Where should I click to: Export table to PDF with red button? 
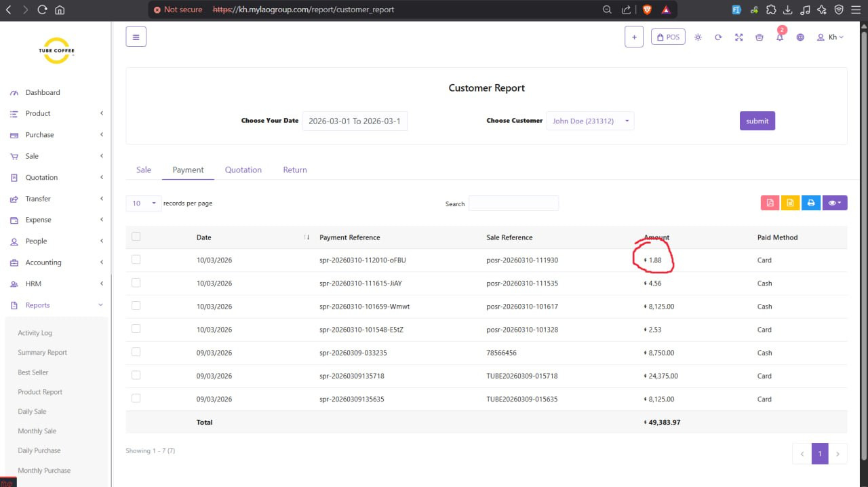(x=770, y=202)
